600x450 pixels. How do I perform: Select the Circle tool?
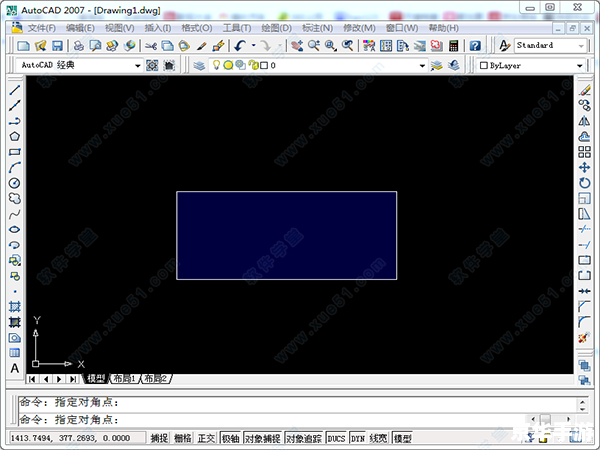coord(15,183)
